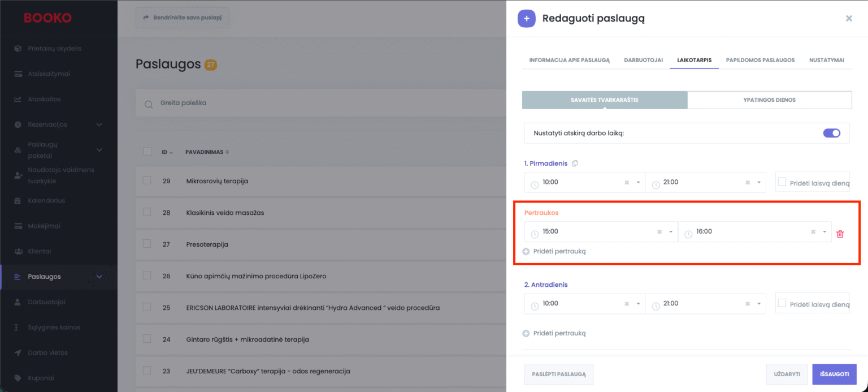Select the checkbox for Mikrosrovių terapija row
This screenshot has width=868, height=392.
click(x=147, y=180)
